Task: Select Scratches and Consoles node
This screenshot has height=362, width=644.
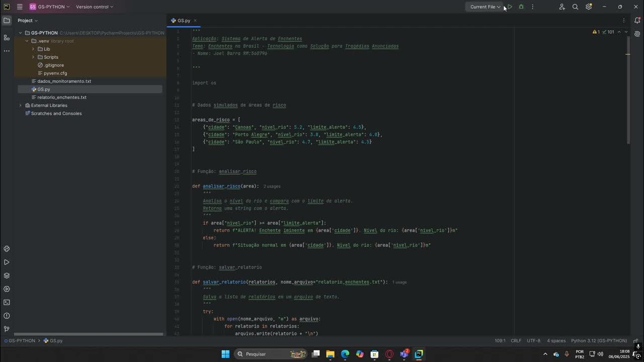Action: click(x=53, y=113)
